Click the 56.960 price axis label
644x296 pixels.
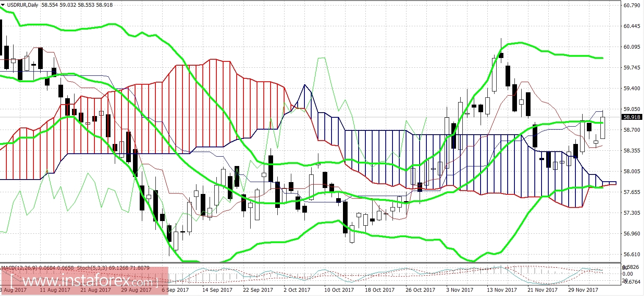632,233
